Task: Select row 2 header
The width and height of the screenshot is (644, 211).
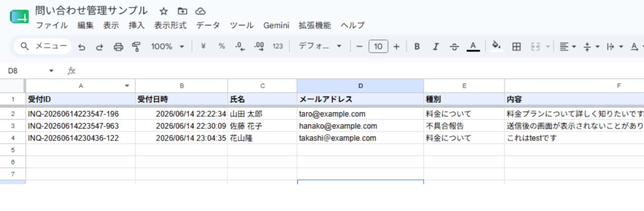Action: 13,114
